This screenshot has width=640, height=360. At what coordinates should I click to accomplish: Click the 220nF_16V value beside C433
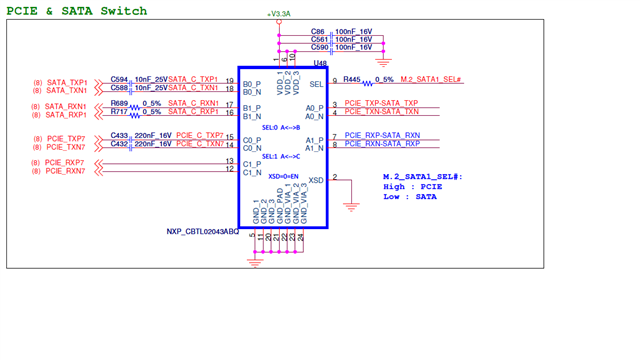coord(153,135)
